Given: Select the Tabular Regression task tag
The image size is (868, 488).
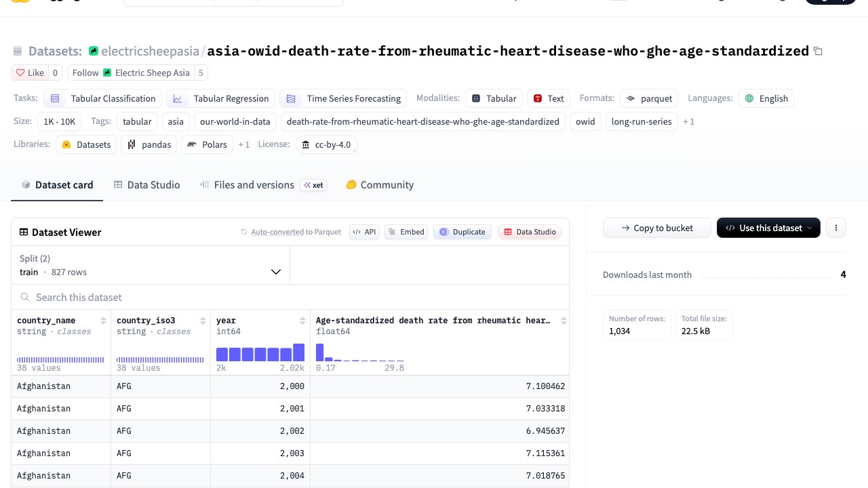Looking at the screenshot, I should (x=221, y=98).
